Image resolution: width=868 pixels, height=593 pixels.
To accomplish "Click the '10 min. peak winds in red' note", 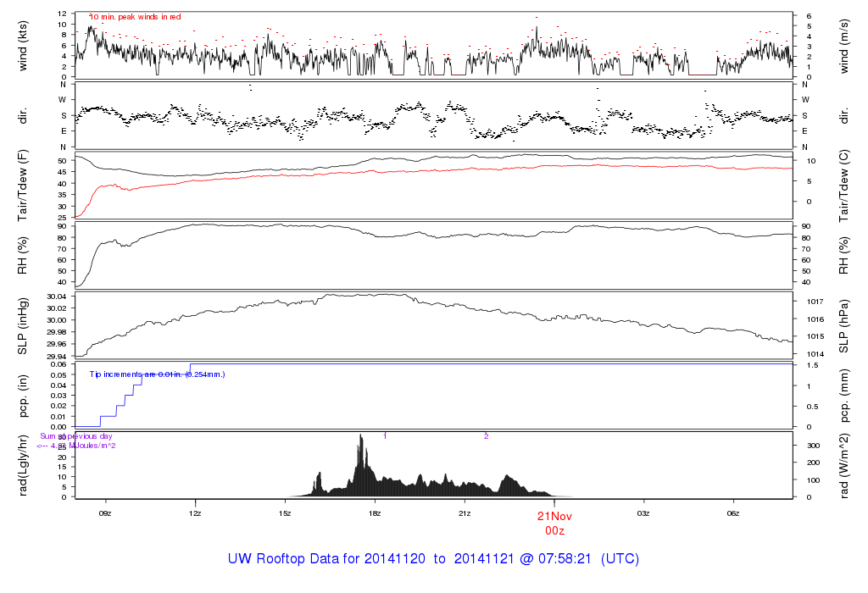I will point(136,16).
